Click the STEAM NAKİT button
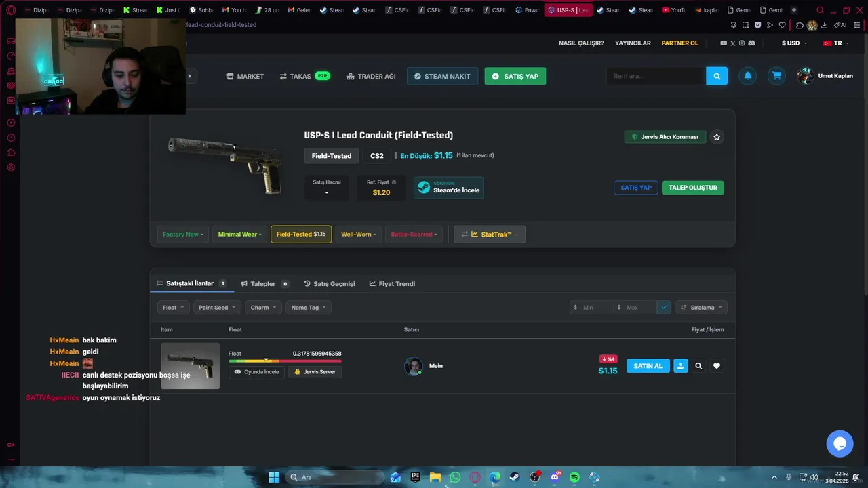Screen dimensions: 868x488 442,76
